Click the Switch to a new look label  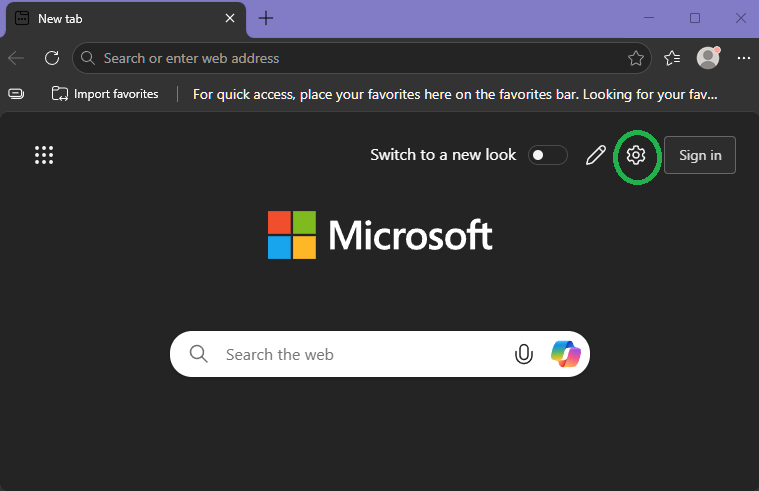coord(443,155)
